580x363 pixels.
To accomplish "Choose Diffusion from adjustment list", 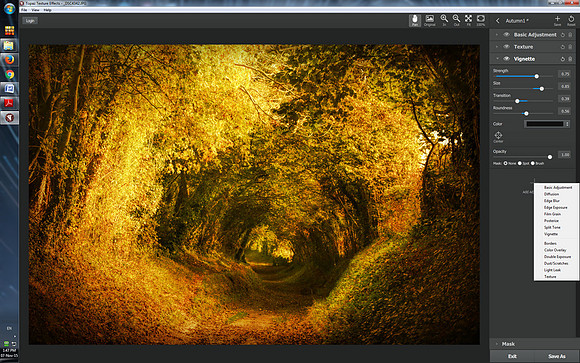I will (551, 194).
